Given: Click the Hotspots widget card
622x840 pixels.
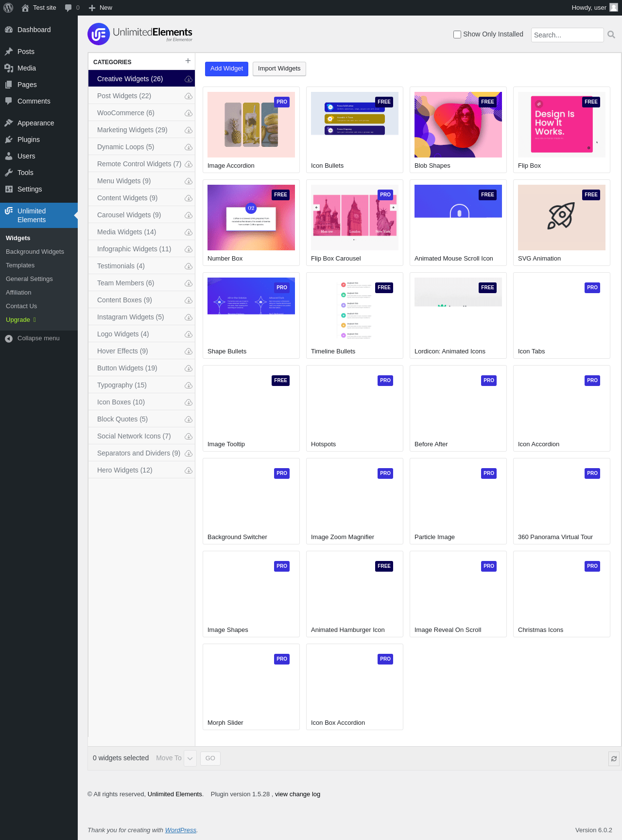Looking at the screenshot, I should coord(355,408).
